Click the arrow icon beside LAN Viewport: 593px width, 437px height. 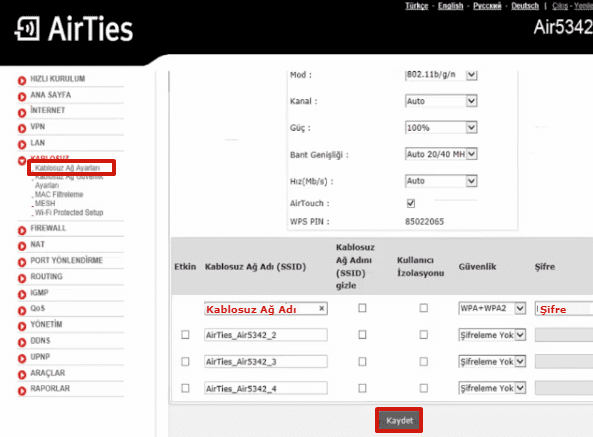(x=22, y=144)
